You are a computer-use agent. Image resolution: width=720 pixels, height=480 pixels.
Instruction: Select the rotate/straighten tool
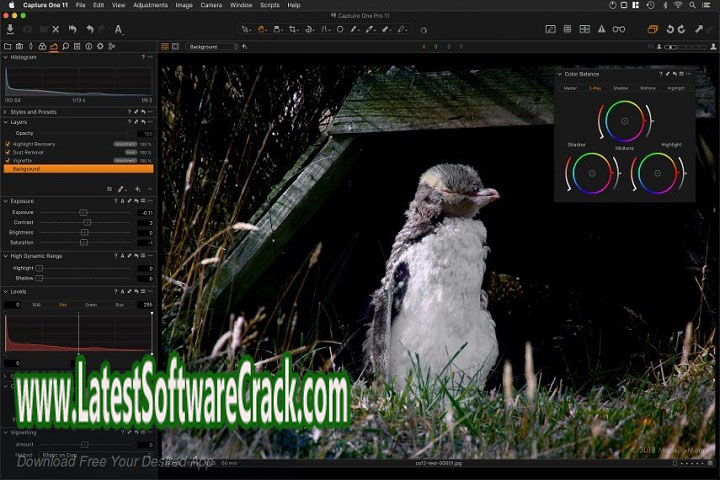point(309,29)
